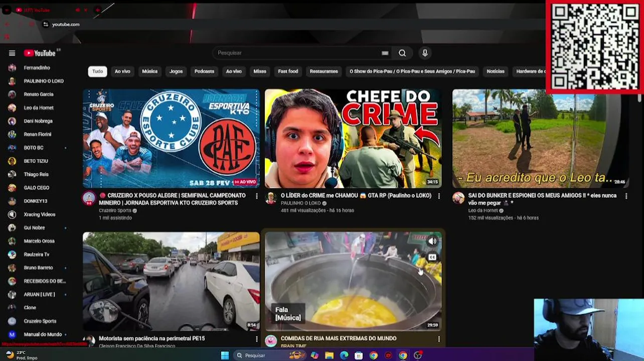Start voice search with the microphone

tap(425, 53)
